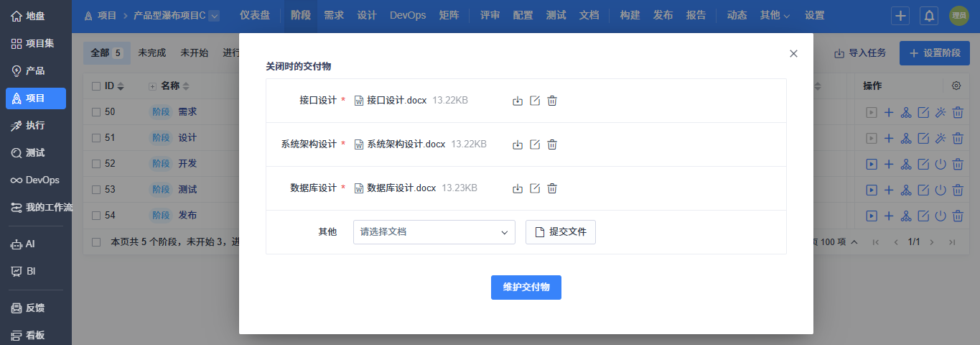Delete the 数据库设计.docx deliverable
This screenshot has width=980, height=345.
point(552,188)
